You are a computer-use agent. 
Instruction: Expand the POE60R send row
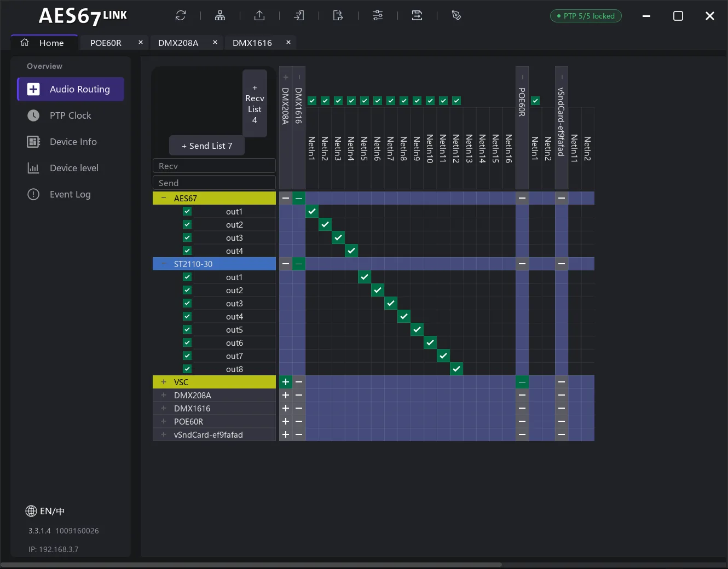pos(163,421)
